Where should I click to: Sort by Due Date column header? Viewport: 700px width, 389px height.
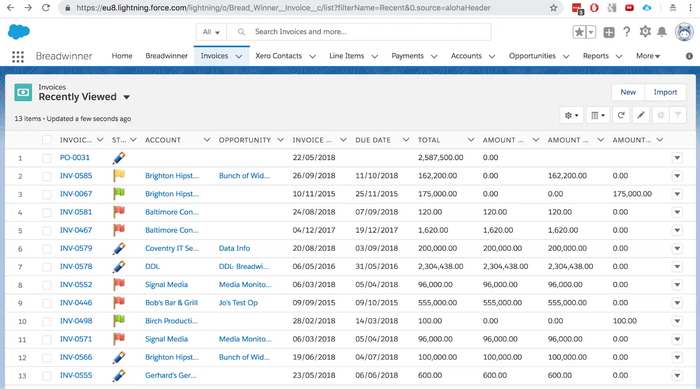(x=373, y=140)
